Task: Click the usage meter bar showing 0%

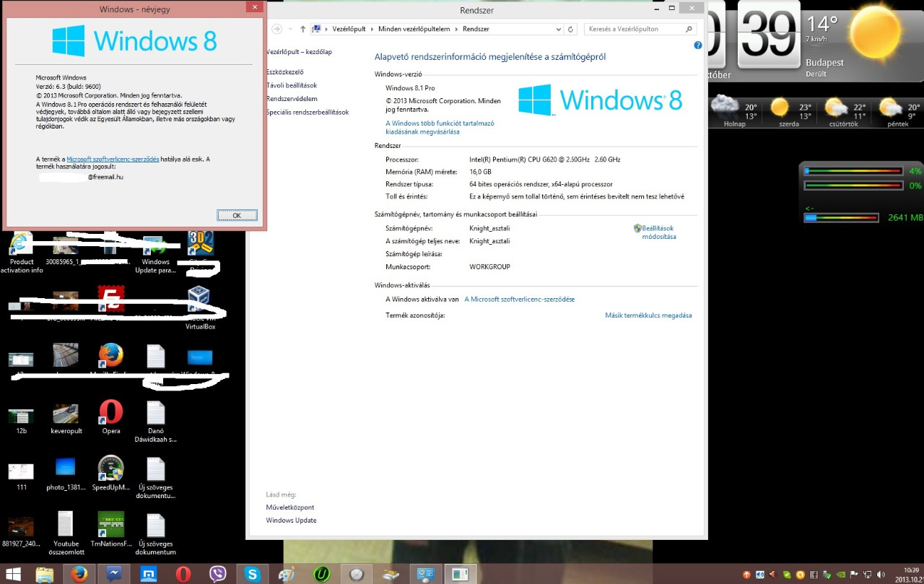Action: coord(853,186)
